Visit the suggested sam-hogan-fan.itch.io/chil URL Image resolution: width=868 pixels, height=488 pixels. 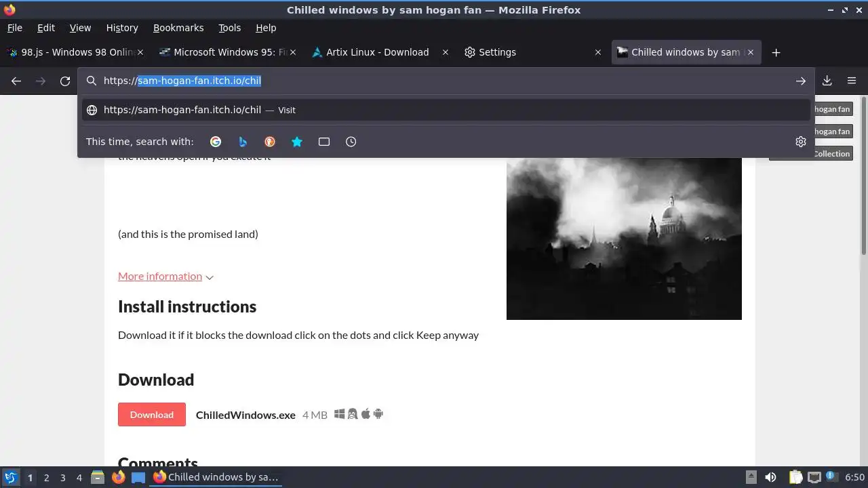pyautogui.click(x=446, y=110)
